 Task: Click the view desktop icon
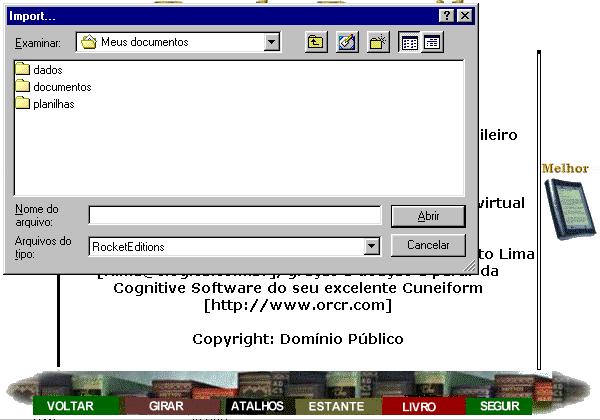(347, 43)
